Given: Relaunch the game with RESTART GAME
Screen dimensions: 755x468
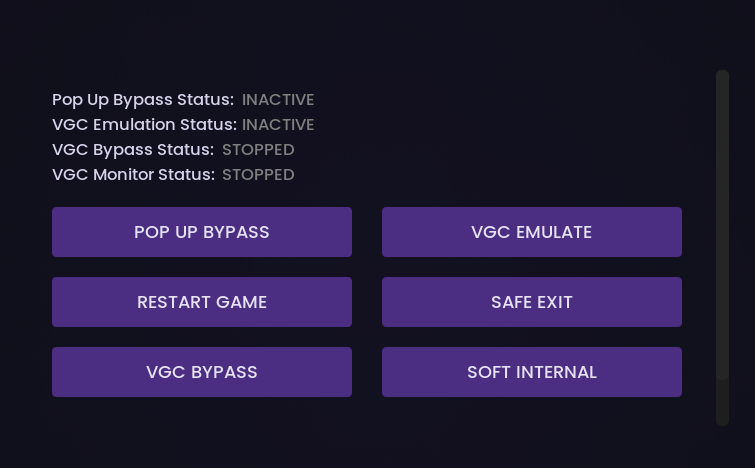Looking at the screenshot, I should click(202, 302).
